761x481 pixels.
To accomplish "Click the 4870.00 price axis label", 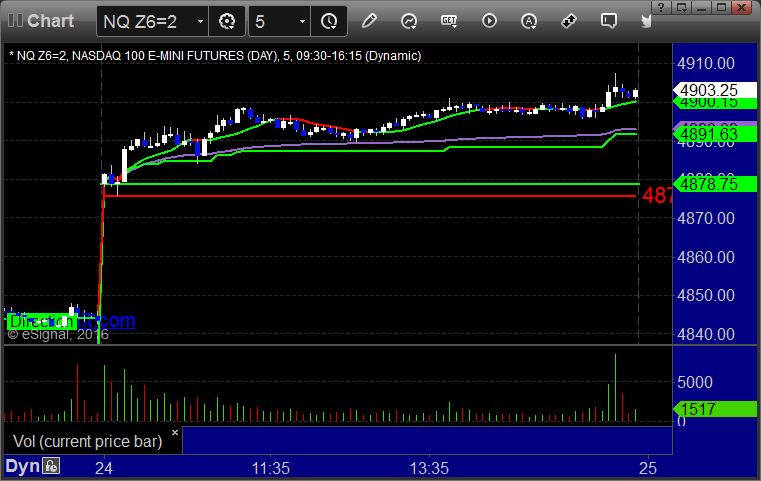I will coord(706,218).
